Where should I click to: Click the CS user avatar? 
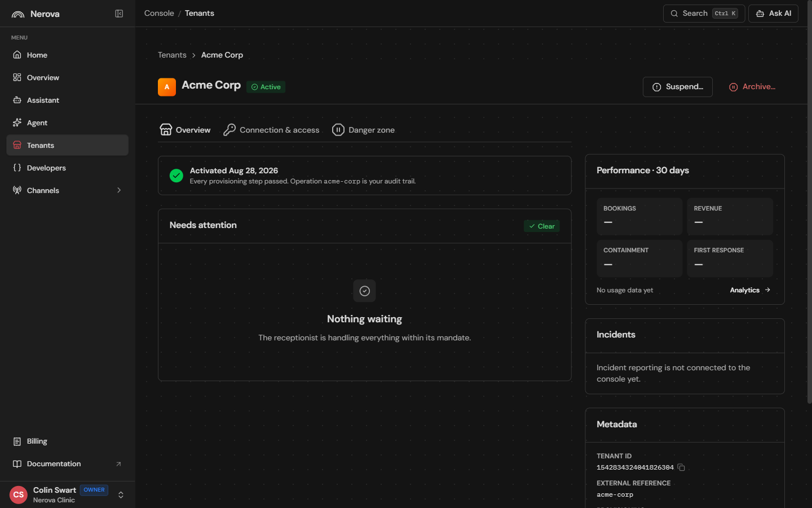[x=19, y=495]
